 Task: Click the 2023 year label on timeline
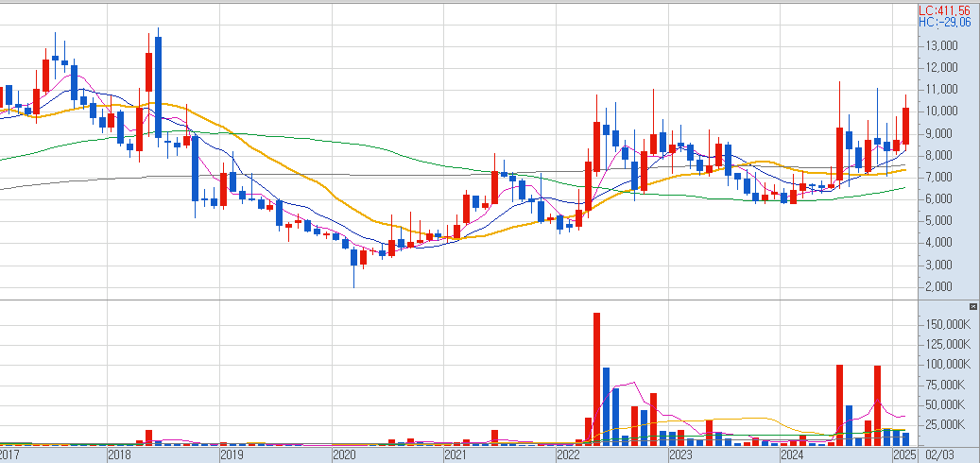[x=680, y=454]
